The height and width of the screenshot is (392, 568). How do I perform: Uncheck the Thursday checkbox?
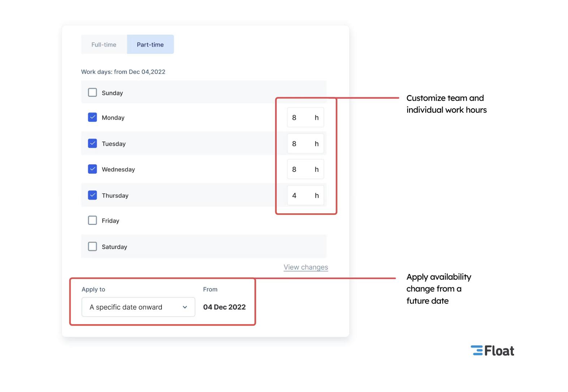pos(92,195)
